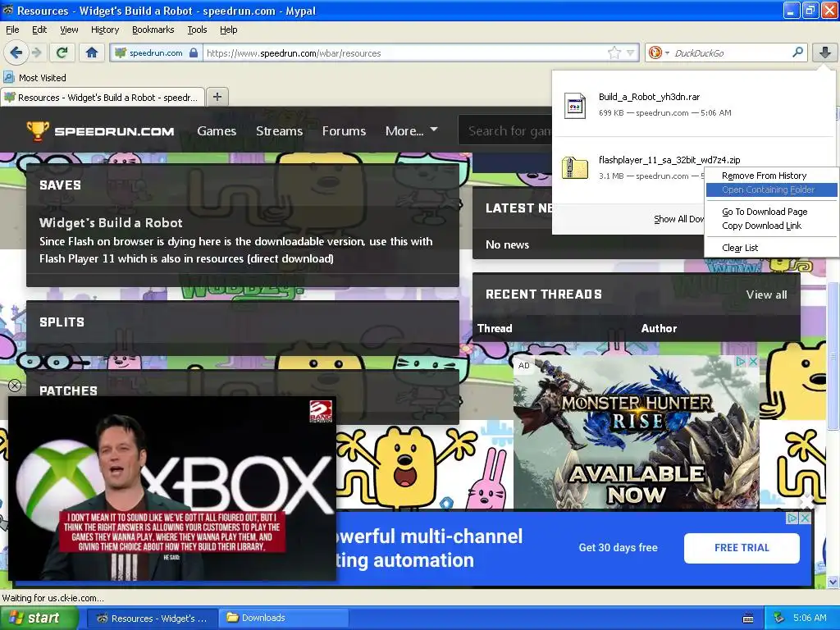Open the Monster Hunter Rise ad image
This screenshot has width=840, height=630.
point(637,431)
